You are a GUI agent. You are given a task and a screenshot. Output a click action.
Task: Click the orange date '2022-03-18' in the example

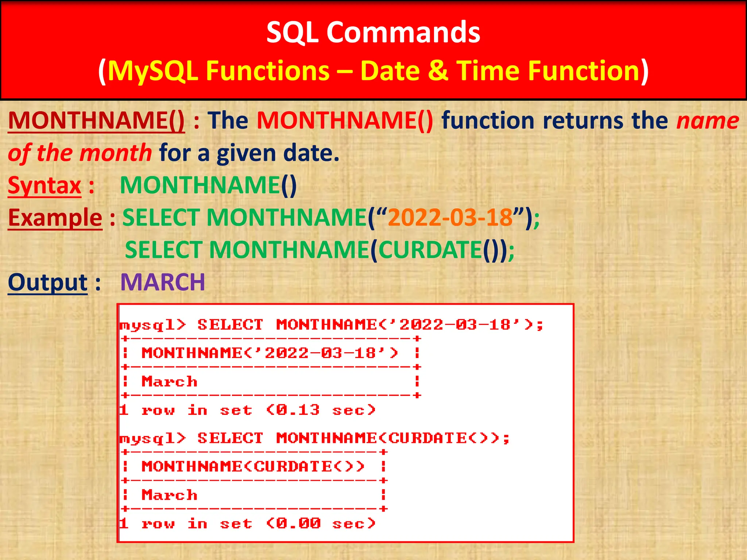pos(450,218)
